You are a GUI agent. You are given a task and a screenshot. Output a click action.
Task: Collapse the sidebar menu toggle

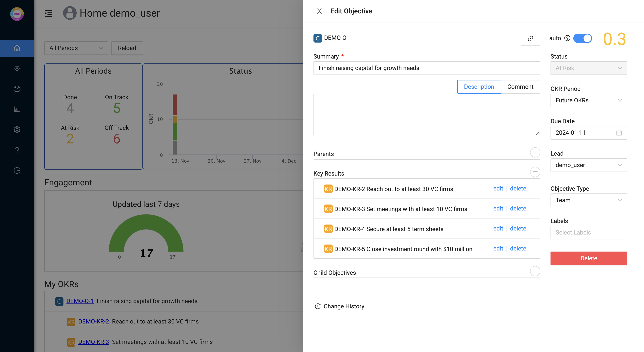coord(49,13)
